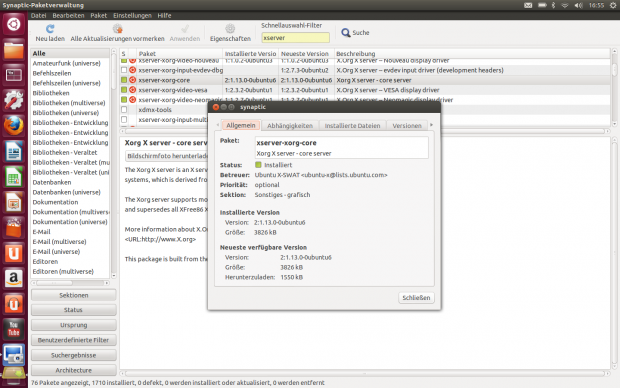Toggle status checkbox for xserver-xorg-video-vesa
620x388 pixels.
[x=124, y=90]
